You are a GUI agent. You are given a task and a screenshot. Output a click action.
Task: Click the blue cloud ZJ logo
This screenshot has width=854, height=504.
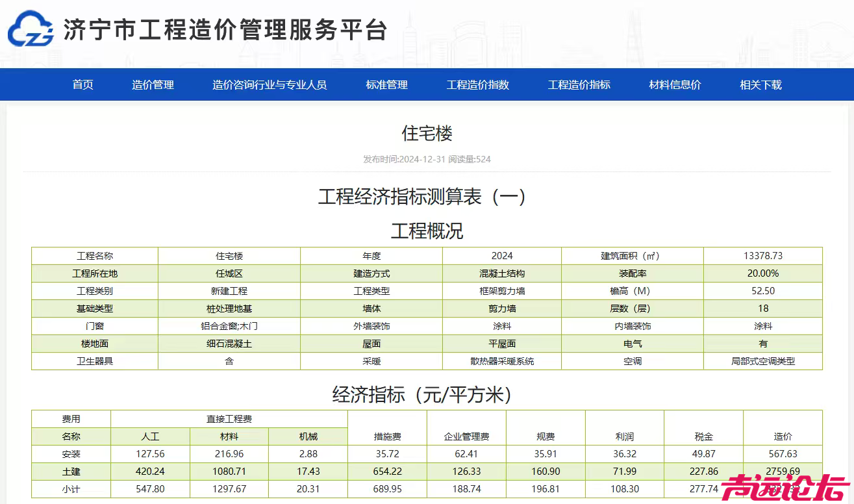pyautogui.click(x=31, y=30)
